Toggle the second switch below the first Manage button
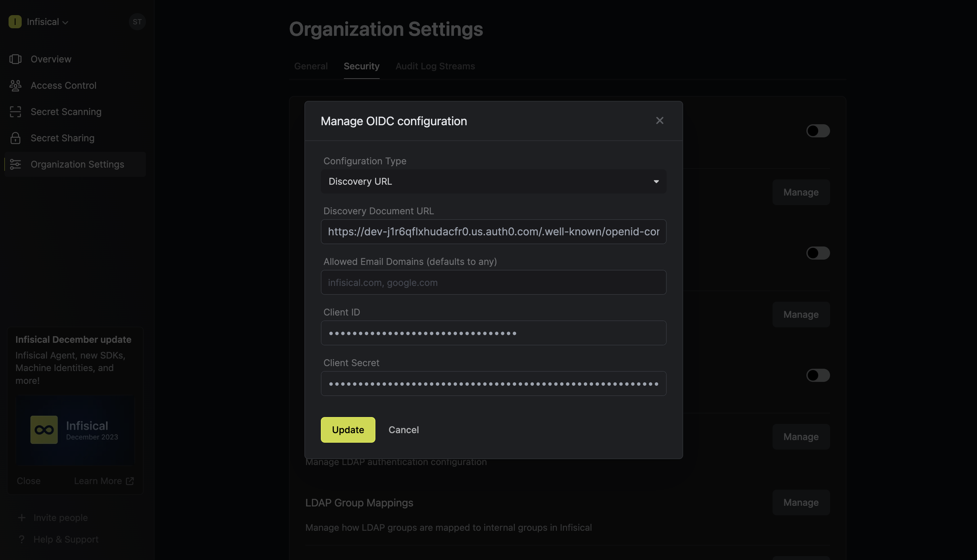977x560 pixels. [818, 253]
